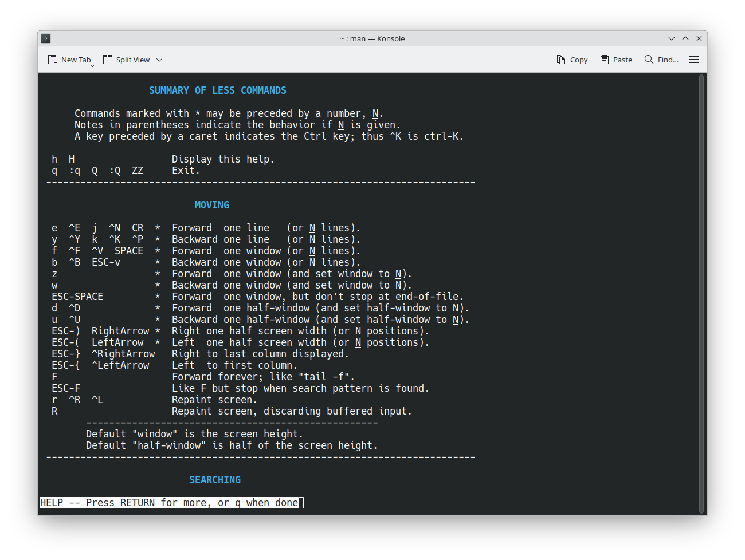The image size is (745, 560).
Task: Close the Konsole window
Action: [699, 38]
